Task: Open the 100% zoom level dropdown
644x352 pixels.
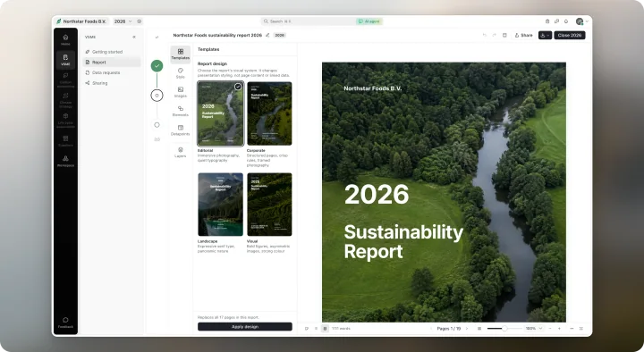Action: coord(534,329)
